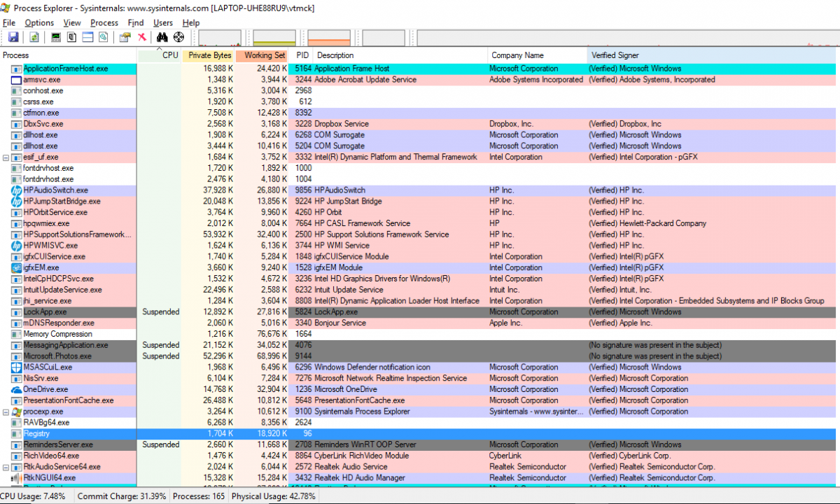
Task: Click the crosshair Find Window's Process icon
Action: click(178, 37)
